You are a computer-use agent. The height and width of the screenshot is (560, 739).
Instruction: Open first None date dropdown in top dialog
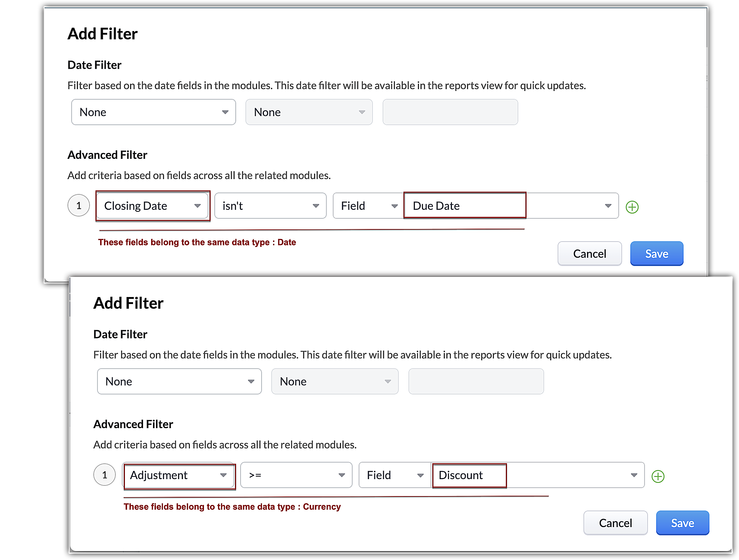point(153,112)
